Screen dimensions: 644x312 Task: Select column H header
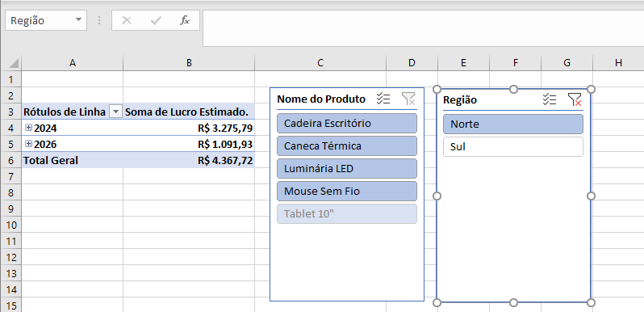point(618,62)
